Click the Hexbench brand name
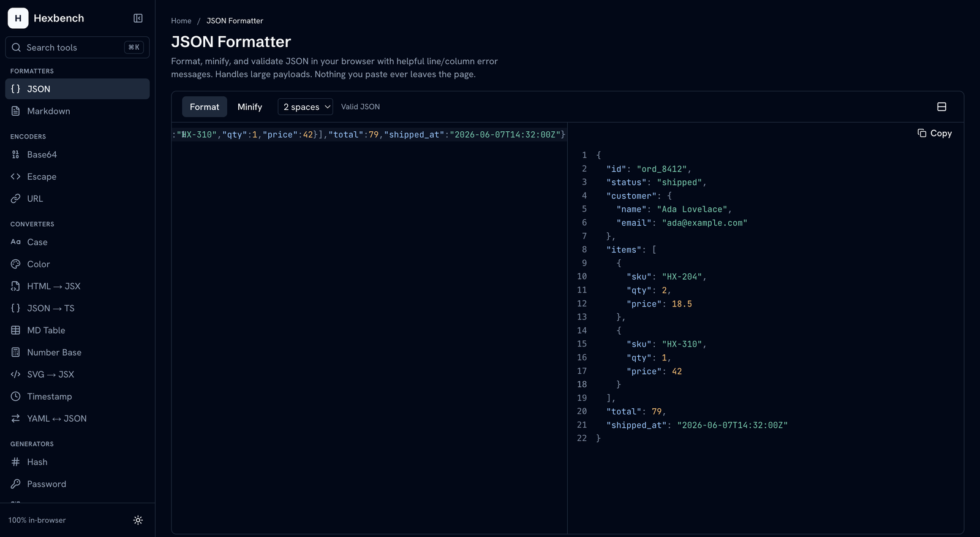The height and width of the screenshot is (537, 980). click(59, 18)
